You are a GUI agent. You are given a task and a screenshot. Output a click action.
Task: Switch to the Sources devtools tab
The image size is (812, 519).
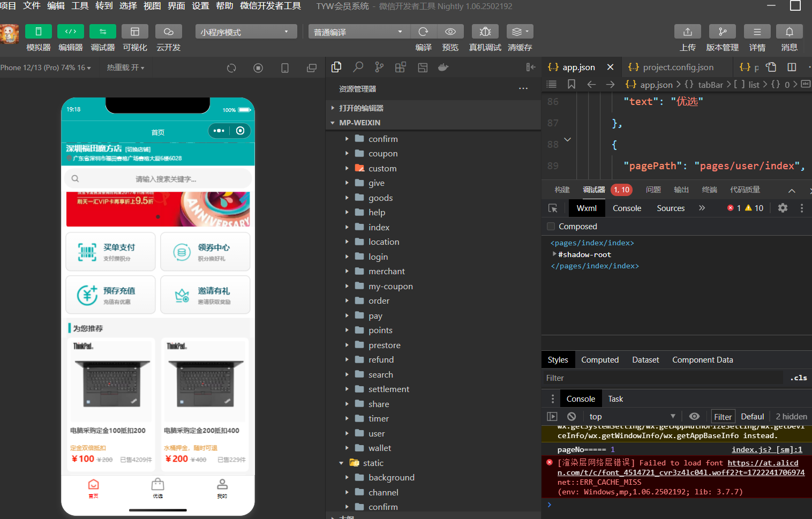(671, 208)
